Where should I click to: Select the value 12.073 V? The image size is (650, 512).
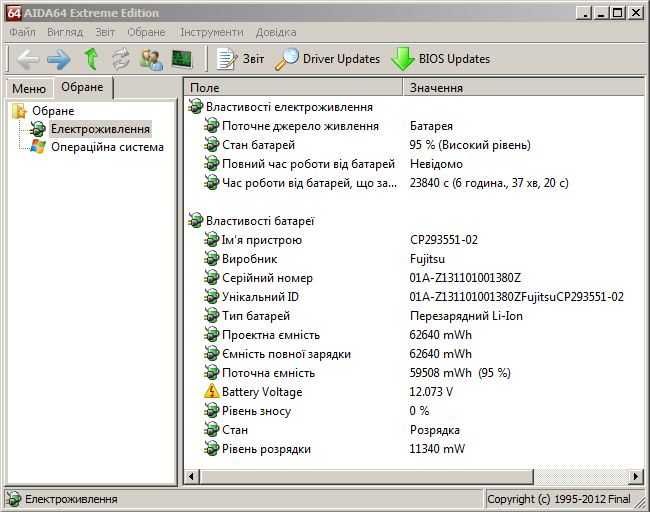tap(431, 392)
